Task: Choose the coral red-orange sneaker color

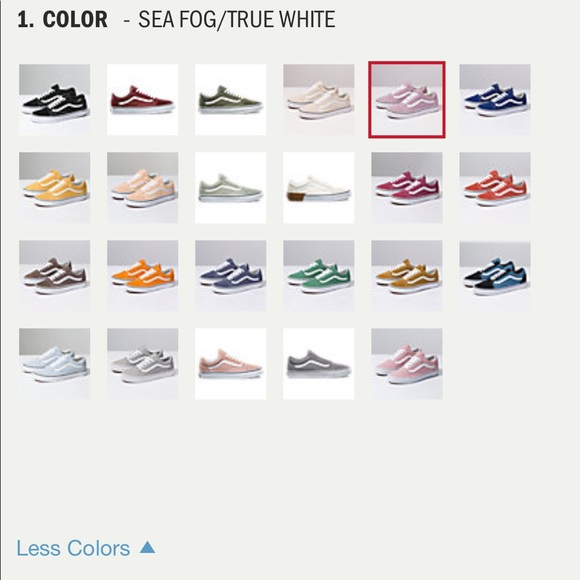Action: coord(495,188)
